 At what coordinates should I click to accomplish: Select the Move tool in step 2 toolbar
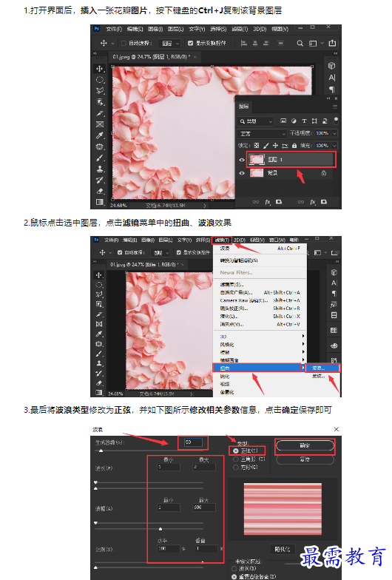(99, 275)
